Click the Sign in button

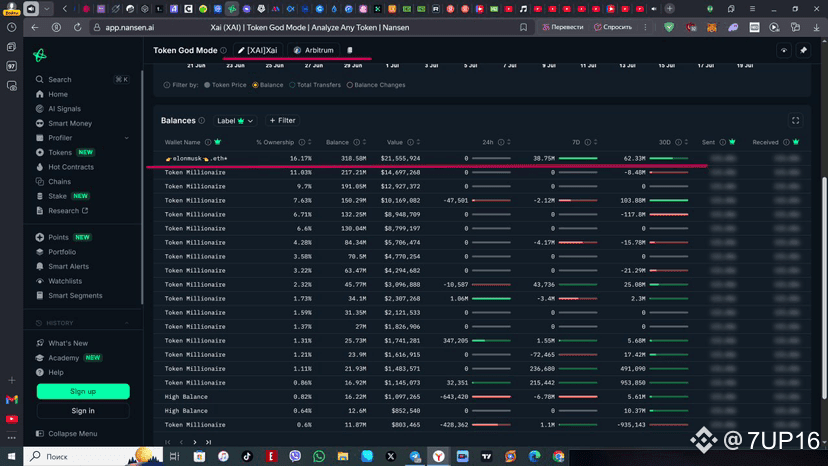coord(83,411)
